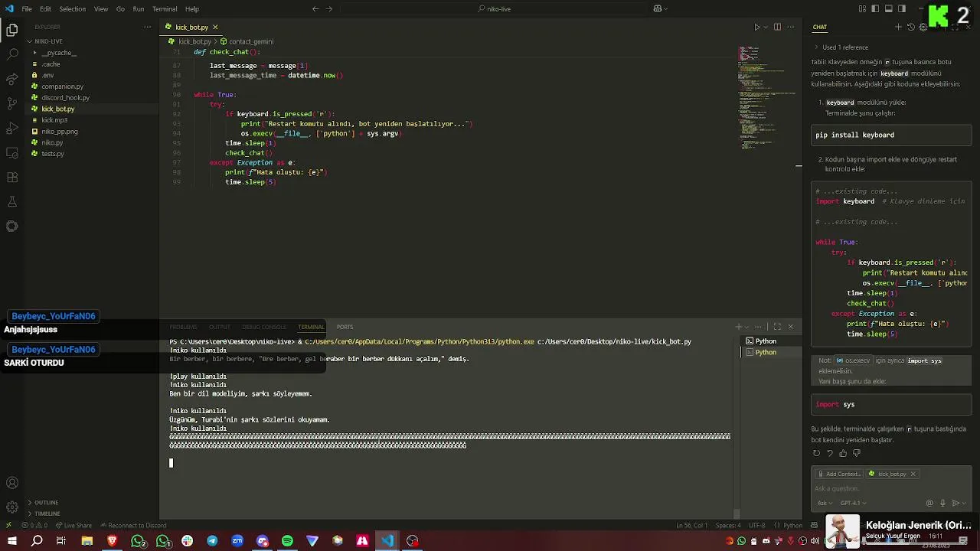Mark chat response as helpful thumbs up
This screenshot has width=980, height=551.
click(x=843, y=453)
